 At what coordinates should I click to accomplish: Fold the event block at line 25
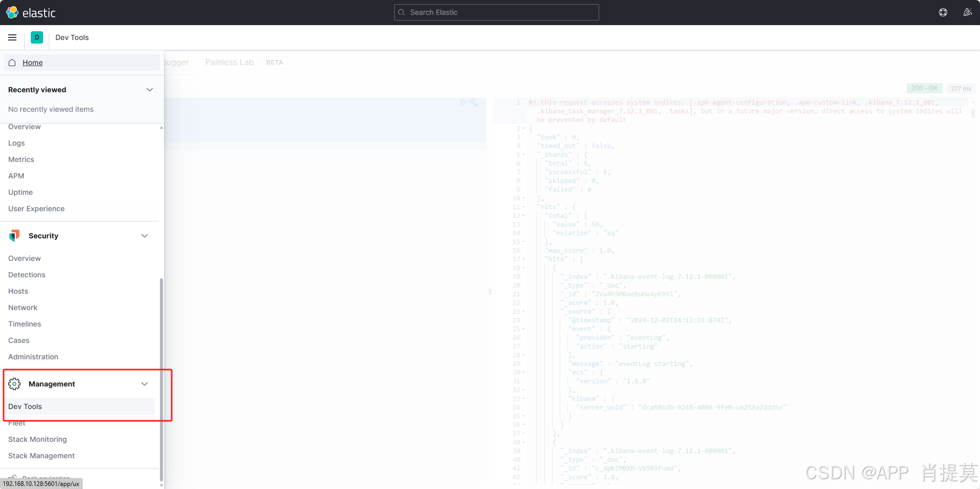tap(524, 329)
